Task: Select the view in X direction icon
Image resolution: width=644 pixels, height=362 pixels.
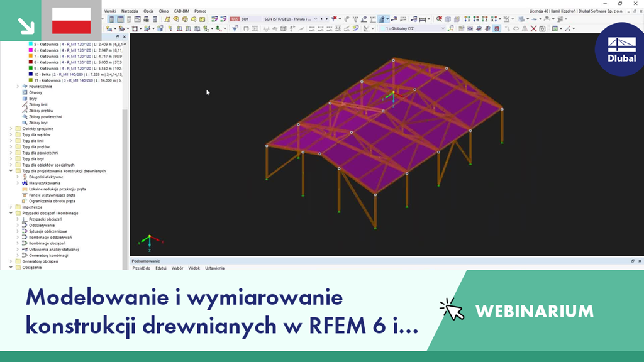Action: tap(467, 19)
